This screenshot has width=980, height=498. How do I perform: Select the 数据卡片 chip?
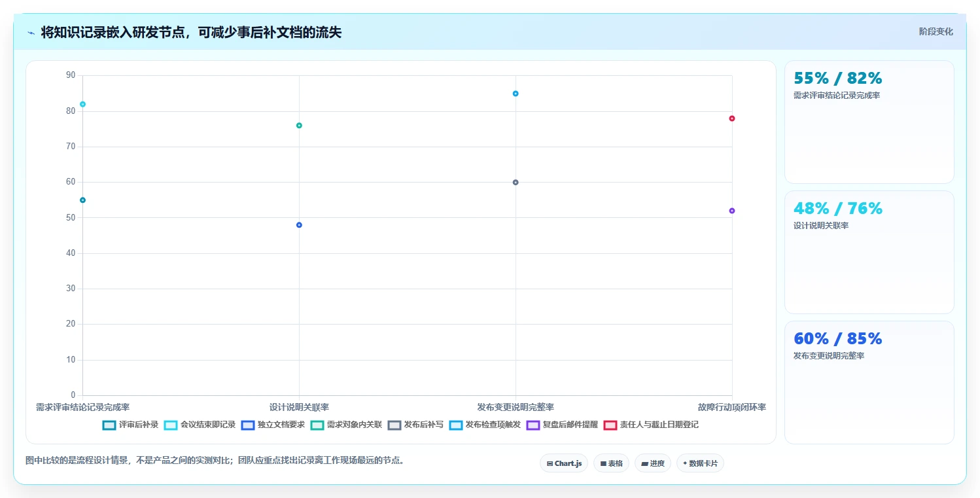pos(700,463)
